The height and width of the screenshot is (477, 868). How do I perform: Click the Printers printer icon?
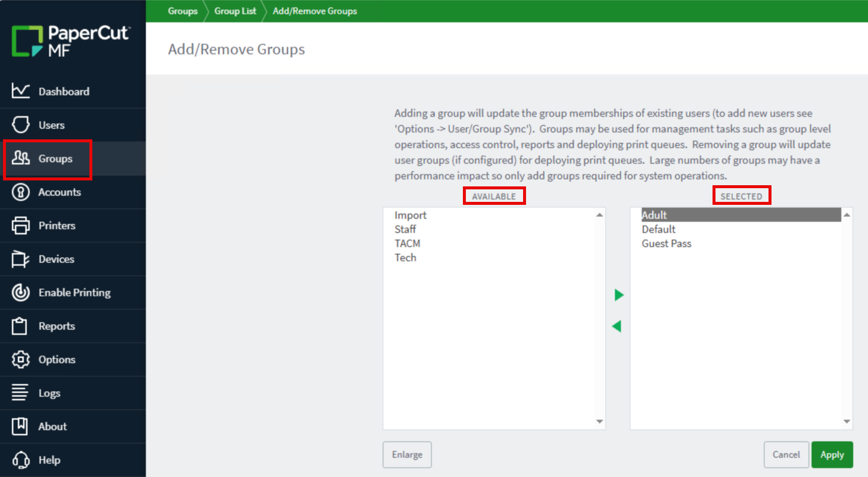click(x=21, y=226)
